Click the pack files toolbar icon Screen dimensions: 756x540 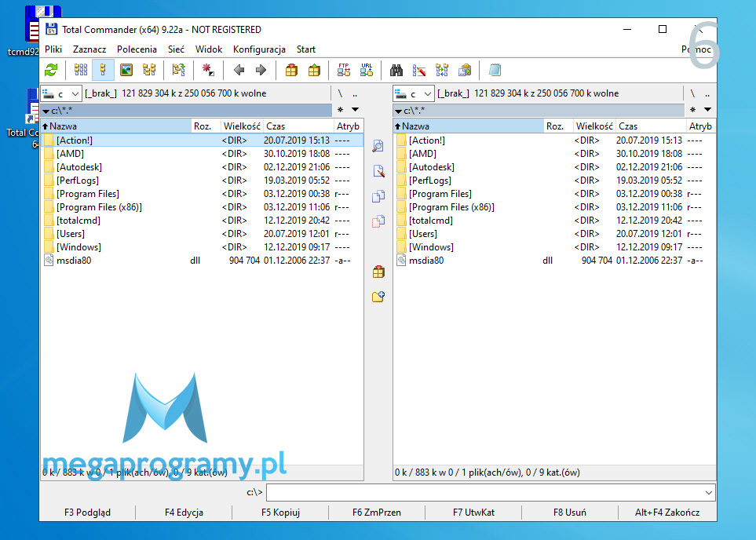pos(291,71)
